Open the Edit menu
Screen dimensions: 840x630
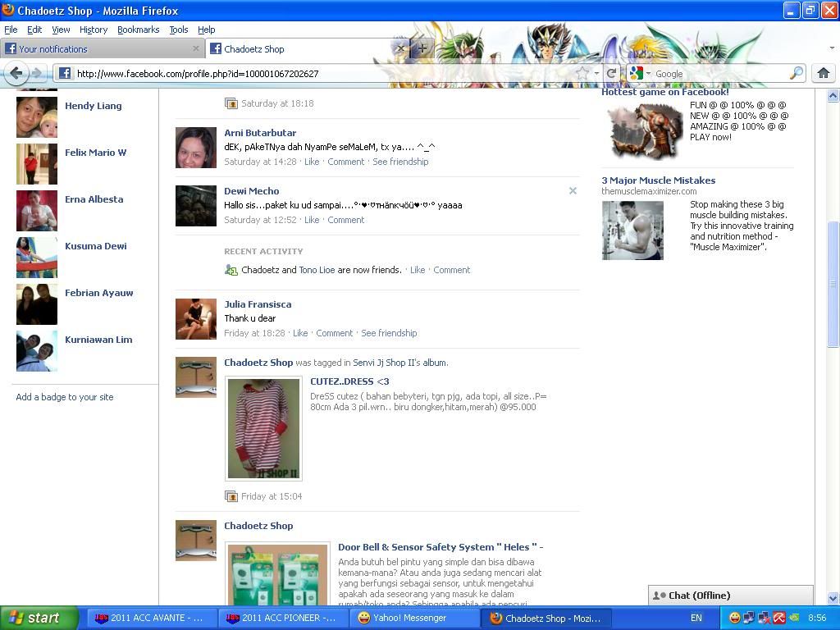pyautogui.click(x=34, y=30)
